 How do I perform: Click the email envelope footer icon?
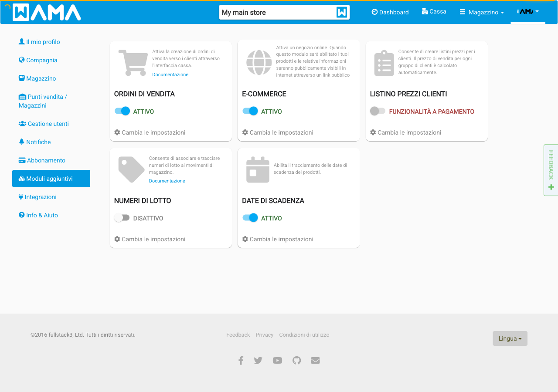pyautogui.click(x=315, y=360)
